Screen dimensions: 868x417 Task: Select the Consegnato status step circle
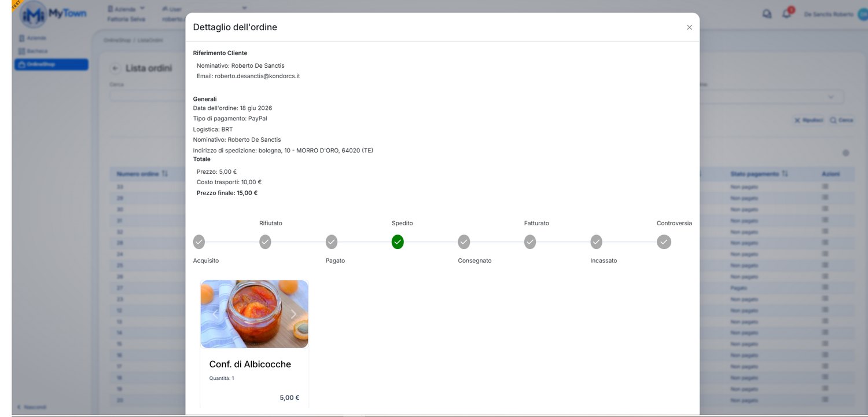[464, 242]
